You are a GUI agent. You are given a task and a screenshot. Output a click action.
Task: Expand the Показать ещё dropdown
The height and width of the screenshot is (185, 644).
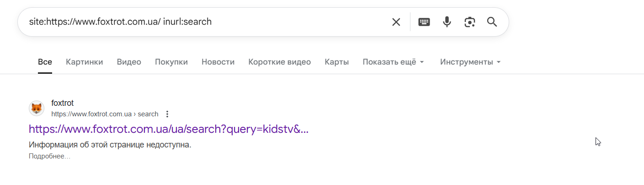click(x=394, y=62)
